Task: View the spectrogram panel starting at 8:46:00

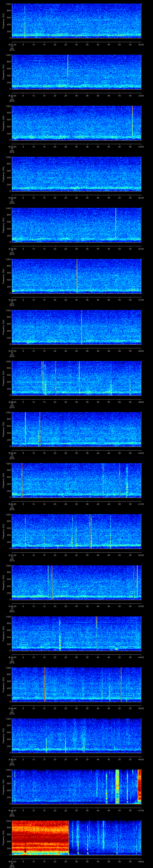Action: click(x=76, y=786)
